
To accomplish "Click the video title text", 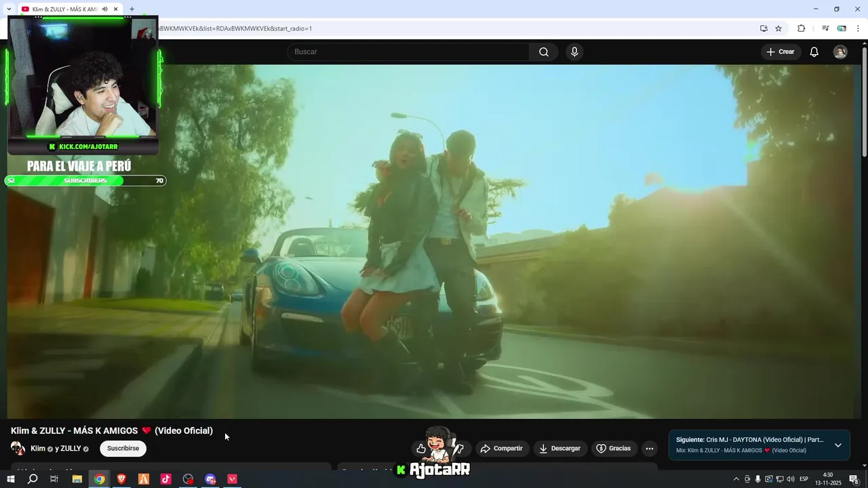I will (112, 430).
